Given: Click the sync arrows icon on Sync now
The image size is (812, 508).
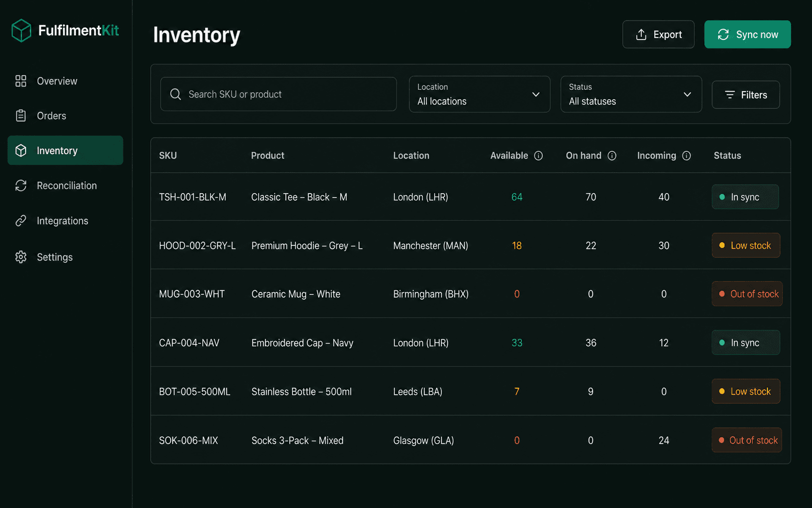Looking at the screenshot, I should (x=723, y=34).
